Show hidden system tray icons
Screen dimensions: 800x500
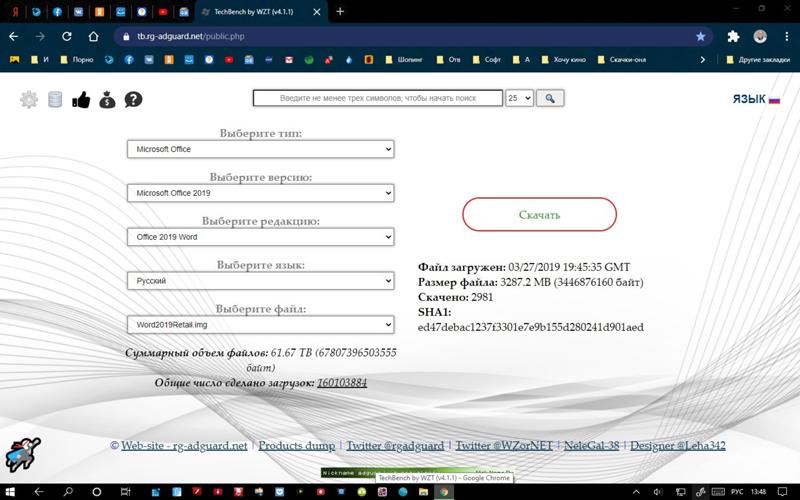tap(636, 492)
